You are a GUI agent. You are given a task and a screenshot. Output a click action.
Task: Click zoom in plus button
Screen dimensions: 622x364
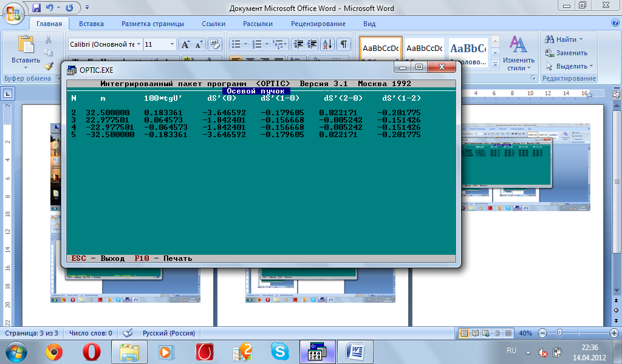click(x=613, y=333)
